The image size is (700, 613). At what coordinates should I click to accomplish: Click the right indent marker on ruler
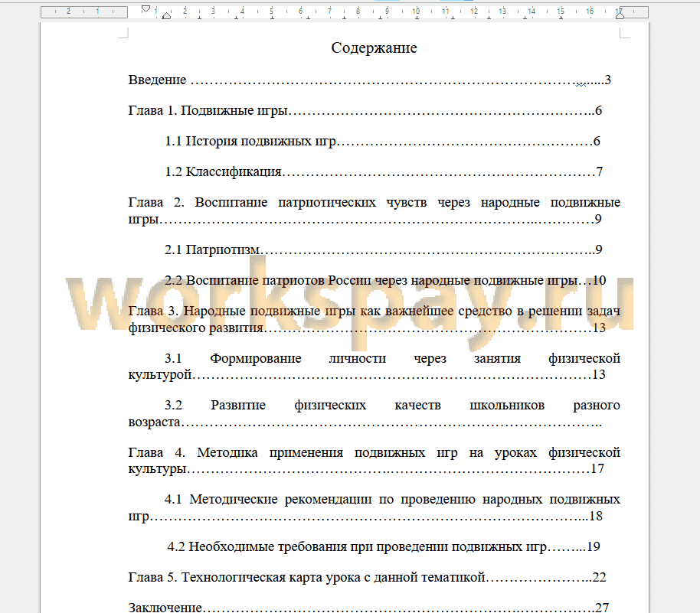(x=620, y=14)
